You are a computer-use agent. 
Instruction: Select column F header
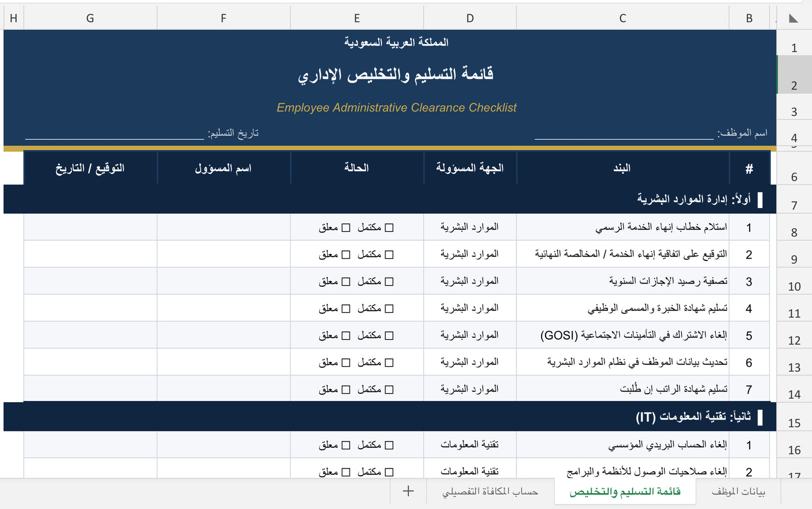point(224,18)
